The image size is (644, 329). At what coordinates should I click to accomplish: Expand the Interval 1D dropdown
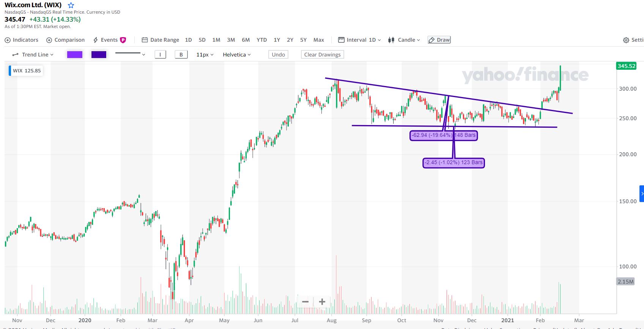tap(360, 40)
